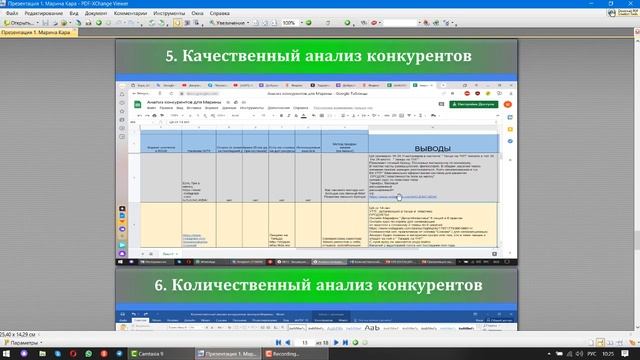The image size is (640, 360).
Task: Go to the next page
Action: (x=336, y=342)
